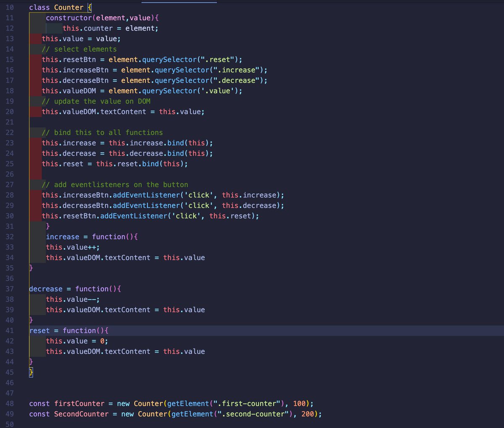Click the resetBtn.addEventListener line
Viewport: 504px width, 428px height.
tap(150, 216)
